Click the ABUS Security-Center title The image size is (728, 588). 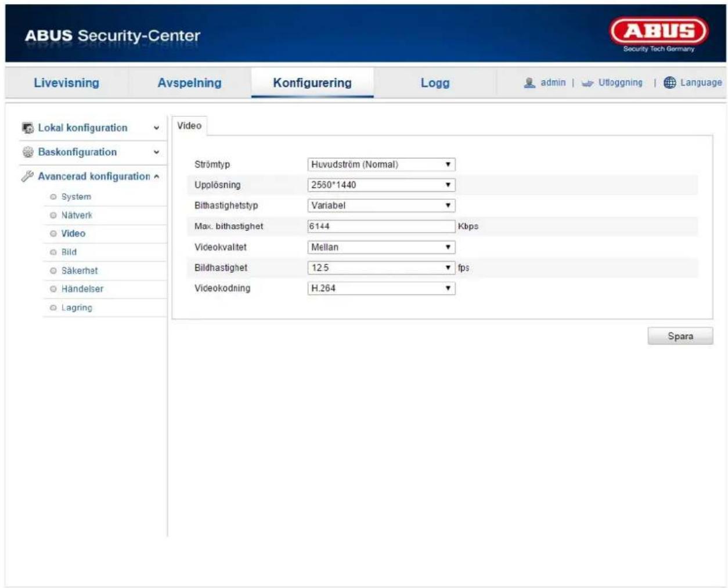point(112,35)
